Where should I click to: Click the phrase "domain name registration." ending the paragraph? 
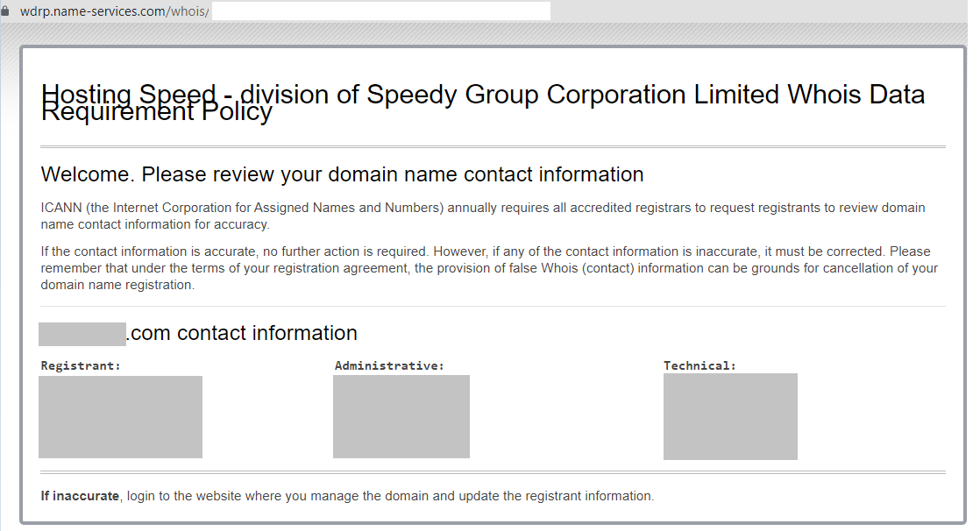point(117,285)
